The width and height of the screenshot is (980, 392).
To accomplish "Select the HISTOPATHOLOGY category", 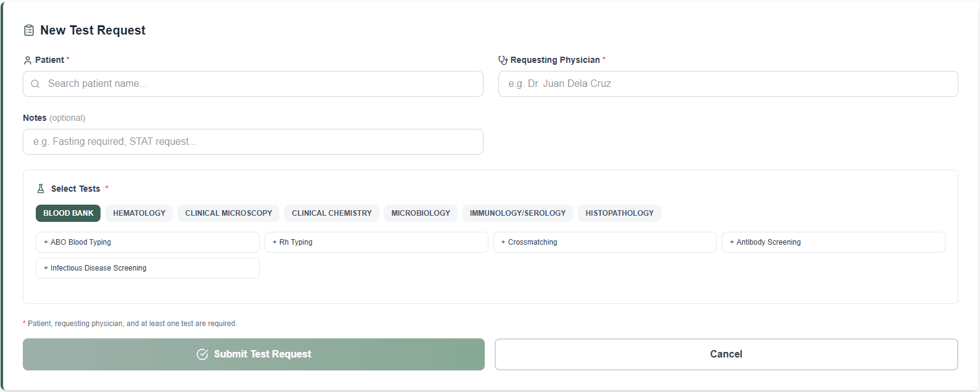I will click(619, 213).
